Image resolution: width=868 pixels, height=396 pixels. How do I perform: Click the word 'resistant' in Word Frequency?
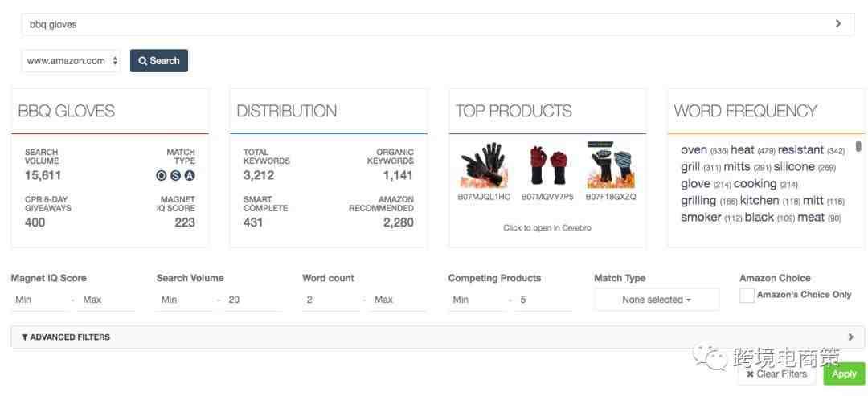point(800,150)
